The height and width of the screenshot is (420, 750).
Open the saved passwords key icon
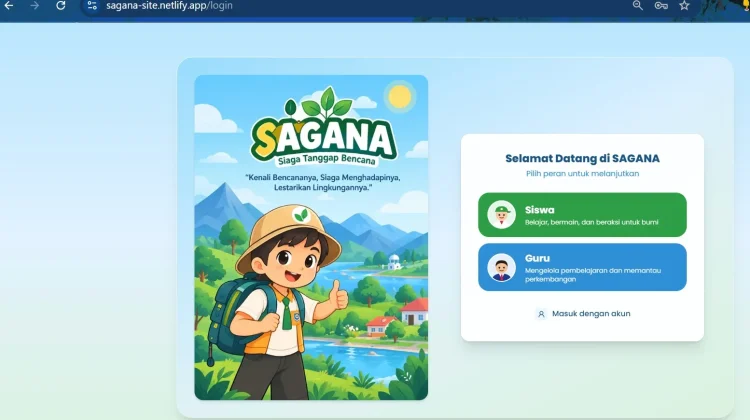(661, 6)
